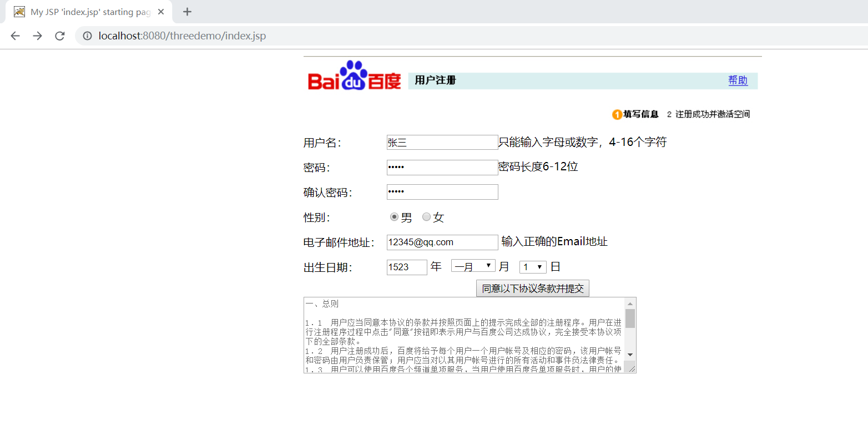Click the agreement text area scrollbar thumb
Image resolution: width=868 pixels, height=435 pixels.
(630, 318)
